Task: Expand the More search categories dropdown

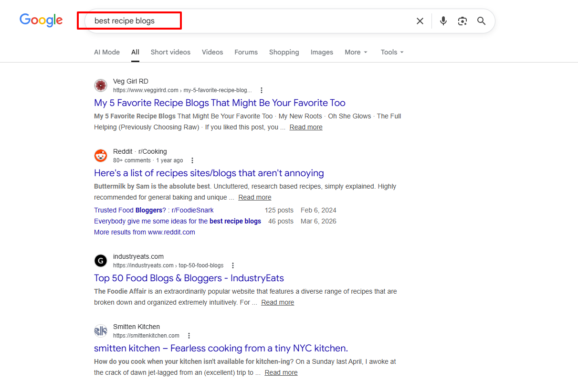Action: point(356,52)
